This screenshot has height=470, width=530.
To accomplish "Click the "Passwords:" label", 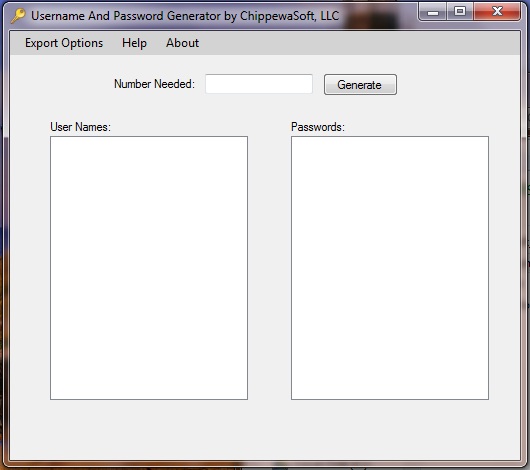I will [318, 127].
